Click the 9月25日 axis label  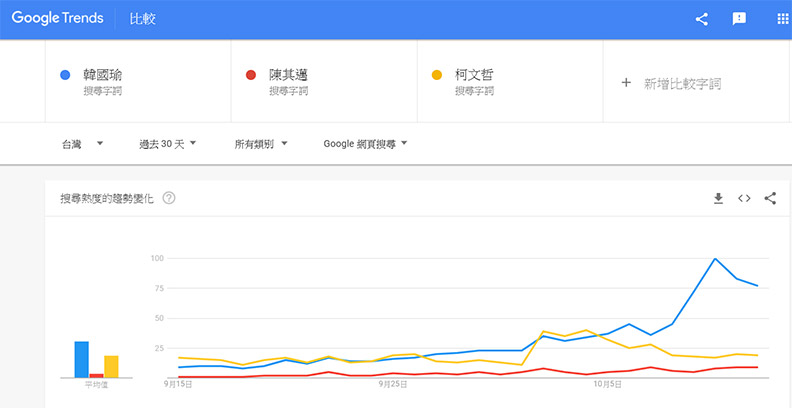(393, 385)
